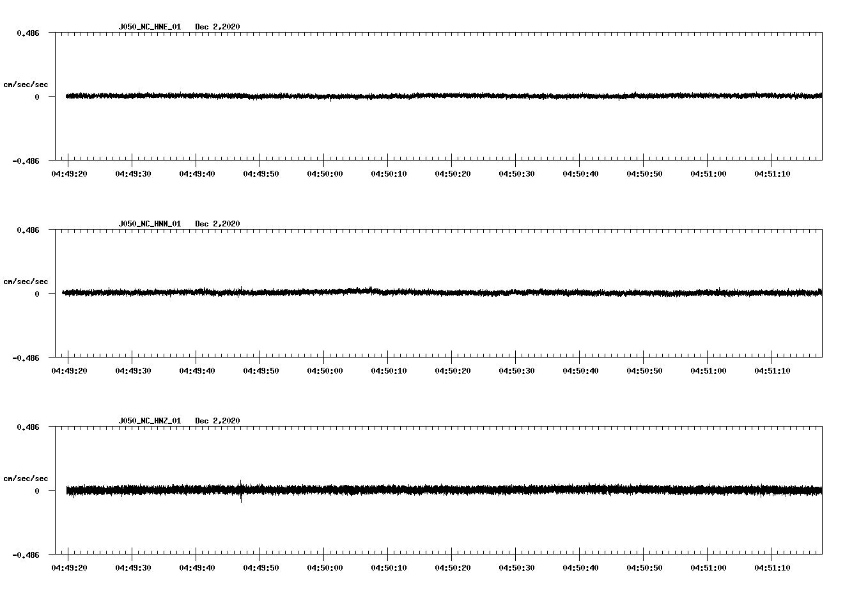This screenshot has width=868, height=591.
Task: Select the J050_NC_HNN_01 channel label
Action: 149,224
